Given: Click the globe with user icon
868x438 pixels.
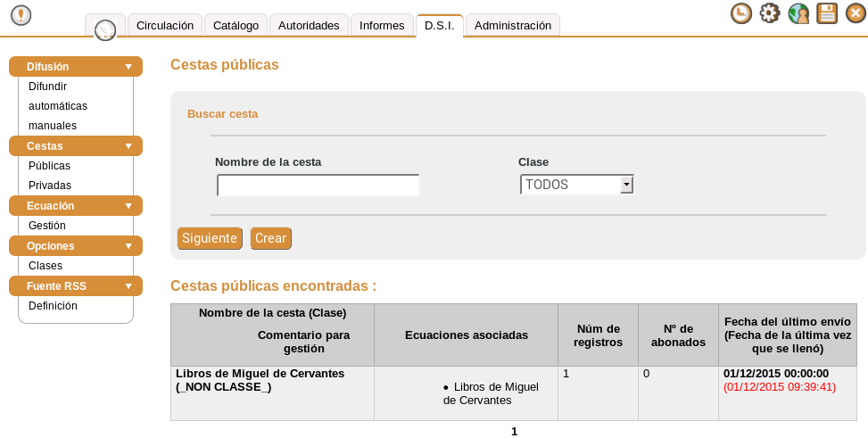Looking at the screenshot, I should click(x=798, y=13).
